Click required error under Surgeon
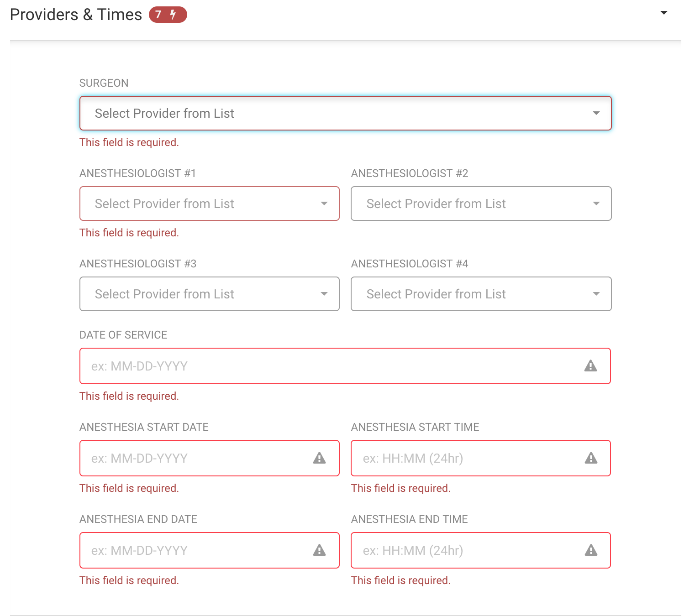The image size is (695, 616). (129, 142)
